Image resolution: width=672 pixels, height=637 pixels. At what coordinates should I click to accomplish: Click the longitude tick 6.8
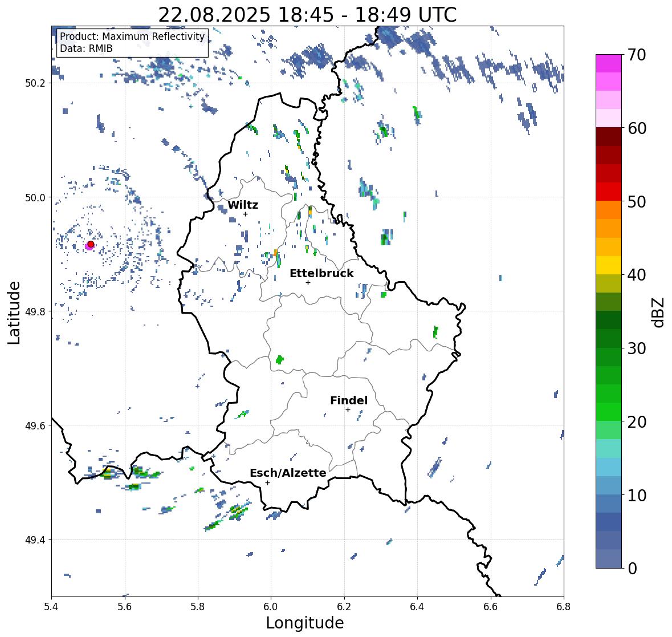pos(564,607)
